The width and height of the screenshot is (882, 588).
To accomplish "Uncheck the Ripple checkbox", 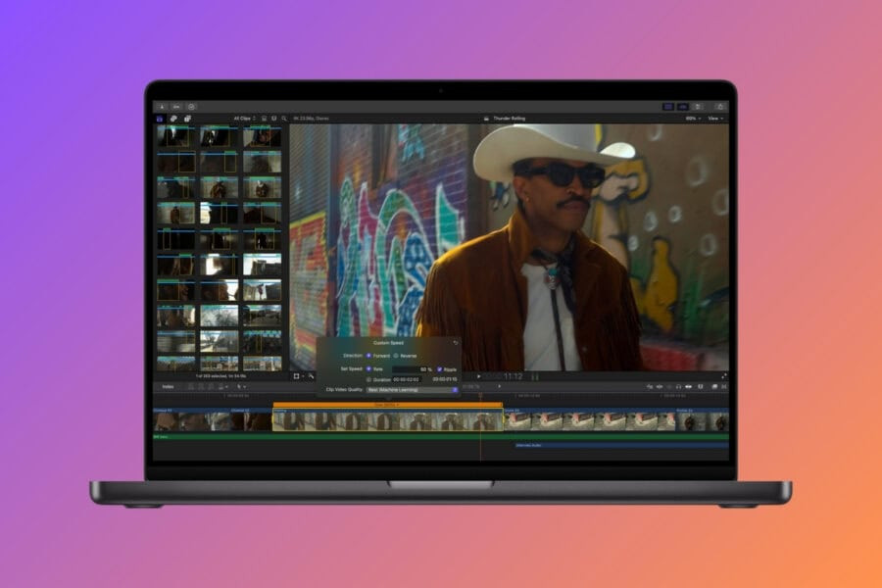I will pyautogui.click(x=439, y=369).
